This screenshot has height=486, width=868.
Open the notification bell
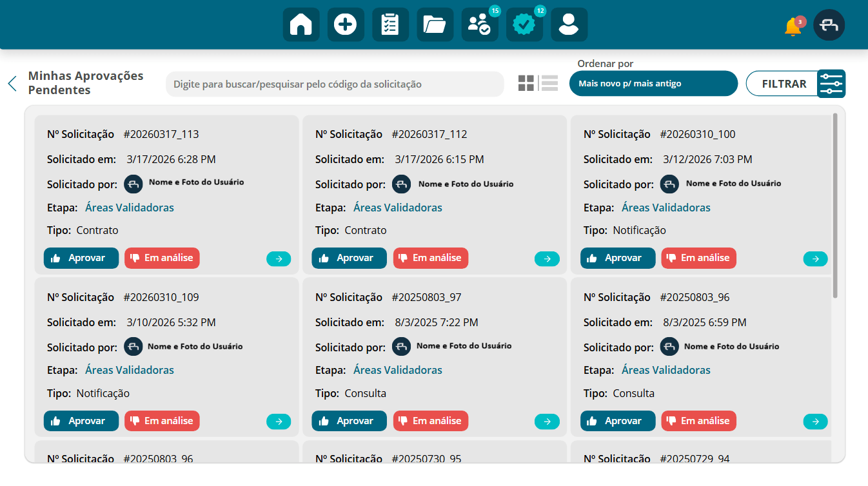[x=793, y=27]
